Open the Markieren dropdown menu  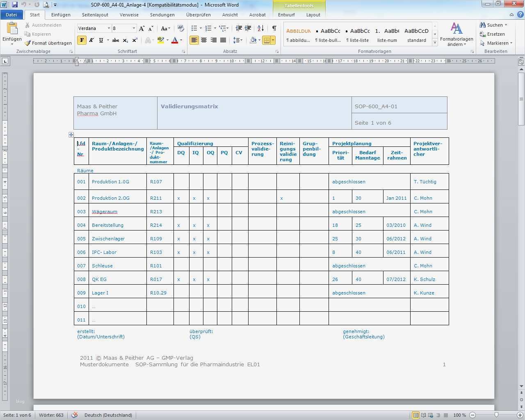tap(496, 43)
